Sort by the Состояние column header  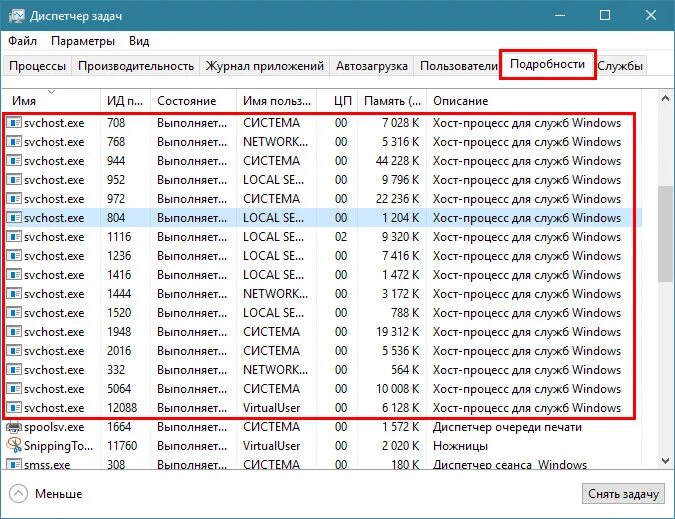click(x=193, y=101)
